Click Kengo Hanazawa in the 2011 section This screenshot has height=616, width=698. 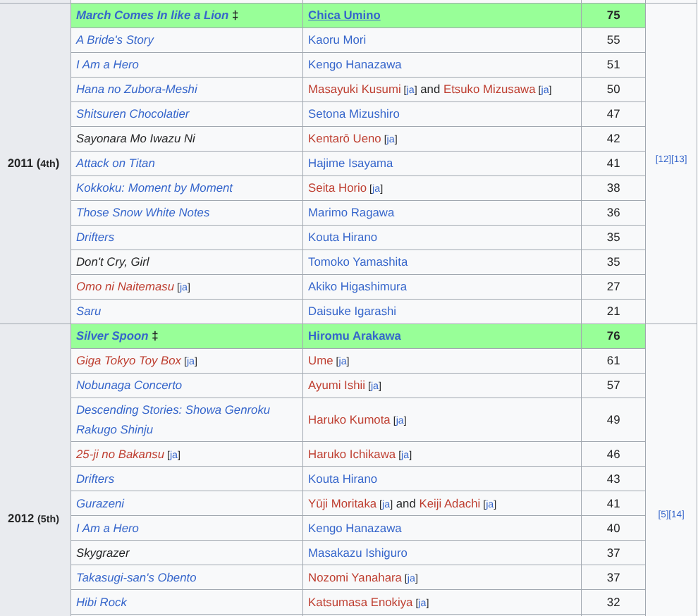[355, 65]
